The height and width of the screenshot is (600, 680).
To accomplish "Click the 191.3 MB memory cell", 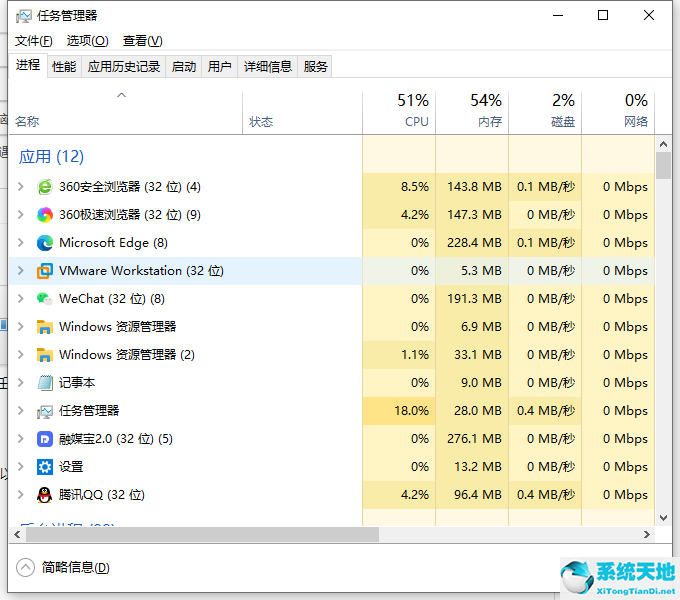I will point(472,299).
